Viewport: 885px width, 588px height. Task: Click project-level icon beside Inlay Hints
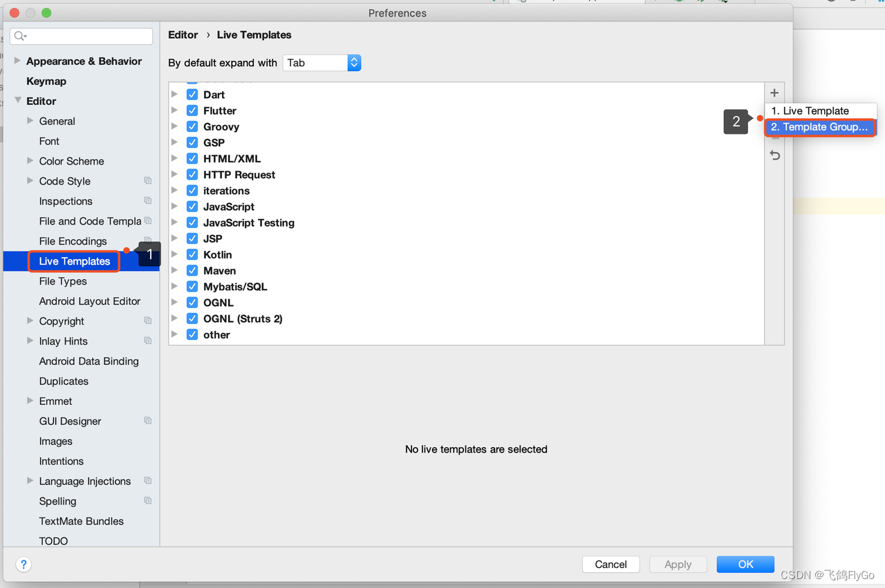(147, 341)
